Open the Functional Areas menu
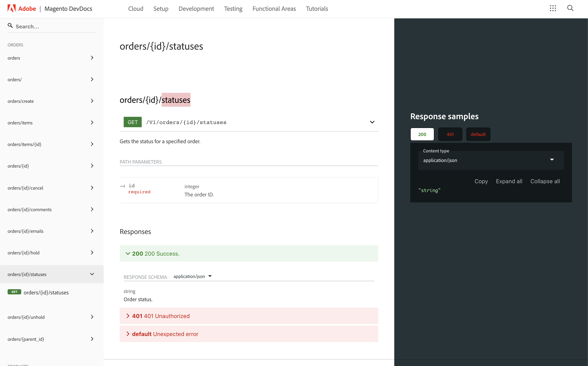 274,9
